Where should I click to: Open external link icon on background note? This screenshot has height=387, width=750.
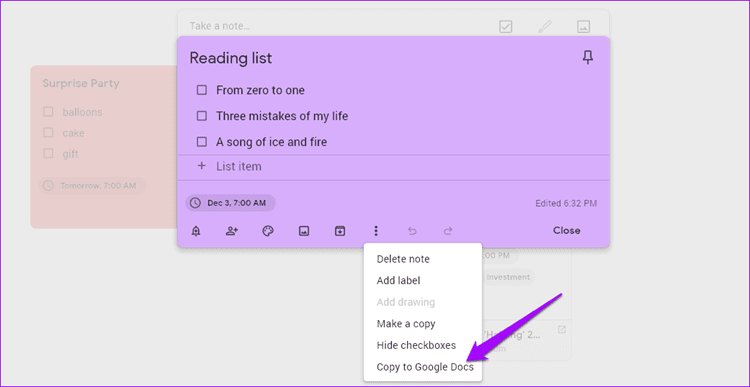click(x=562, y=330)
